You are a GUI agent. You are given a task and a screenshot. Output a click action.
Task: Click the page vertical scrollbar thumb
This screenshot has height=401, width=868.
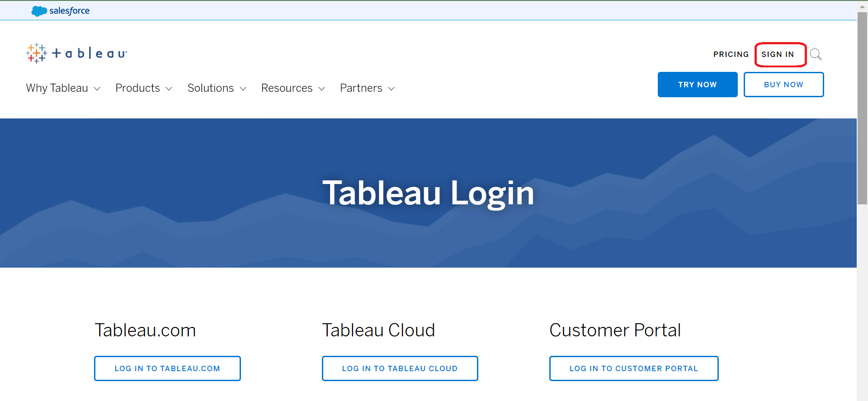click(862, 109)
